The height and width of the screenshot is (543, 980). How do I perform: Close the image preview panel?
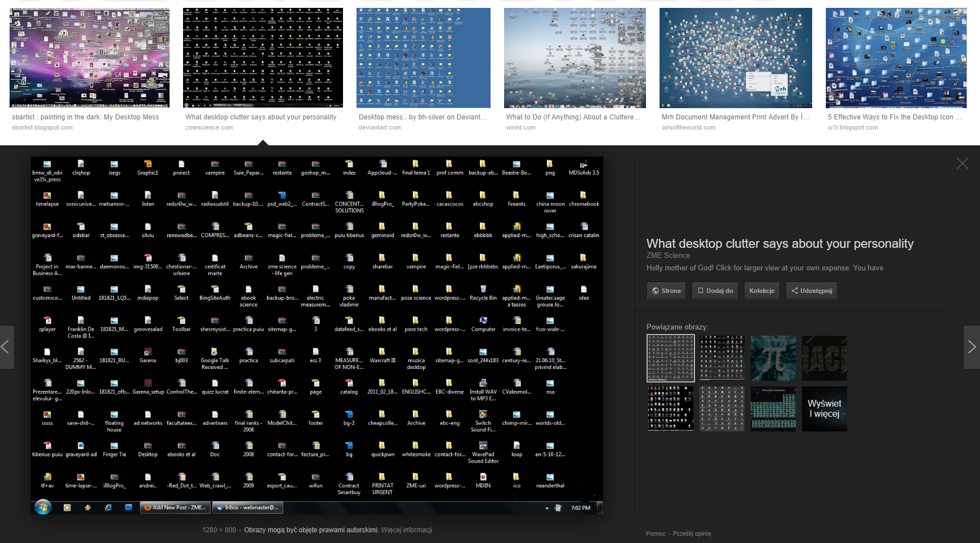pos(962,164)
